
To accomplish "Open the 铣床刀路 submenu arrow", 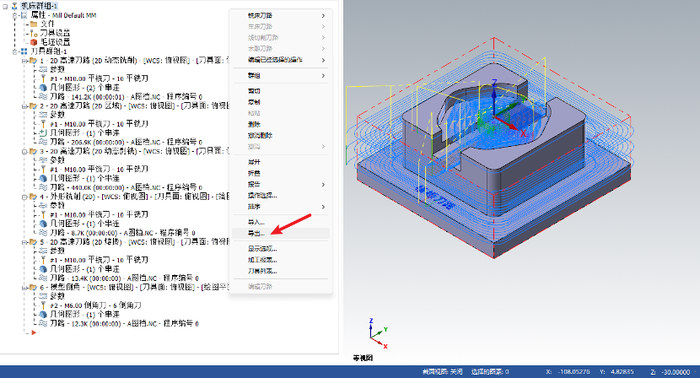I will click(x=323, y=16).
